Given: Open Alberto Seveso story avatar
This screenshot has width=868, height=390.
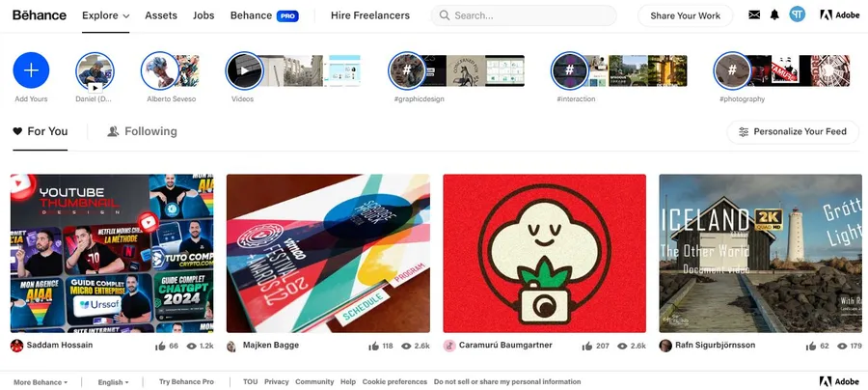Looking at the screenshot, I should click(160, 70).
